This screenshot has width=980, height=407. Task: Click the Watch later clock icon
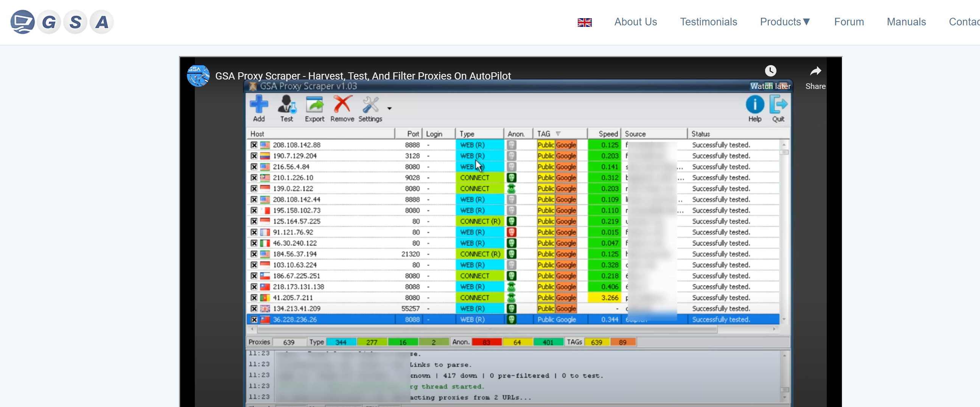pyautogui.click(x=770, y=71)
